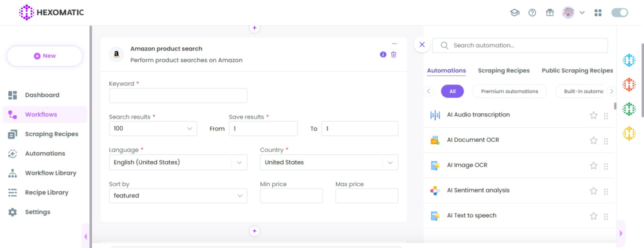The height and width of the screenshot is (248, 644).
Task: Delete the Amazon product search step
Action: tap(394, 54)
